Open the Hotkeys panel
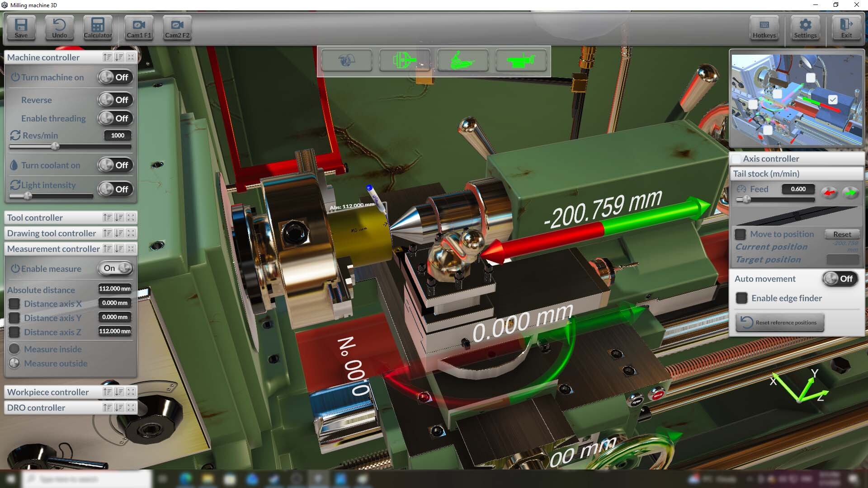The width and height of the screenshot is (868, 488). (764, 28)
